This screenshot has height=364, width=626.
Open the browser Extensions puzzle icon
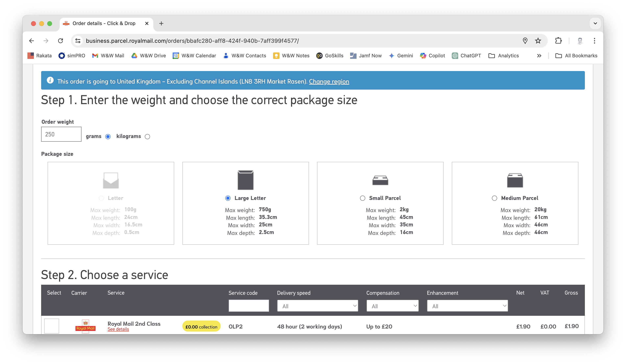558,41
